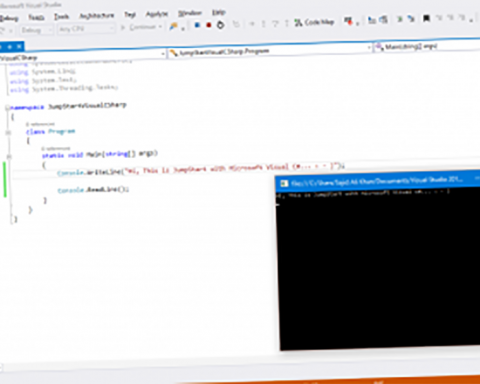This screenshot has height=384, width=480.
Task: Collapse the static void Main method block
Action: tap(9, 156)
